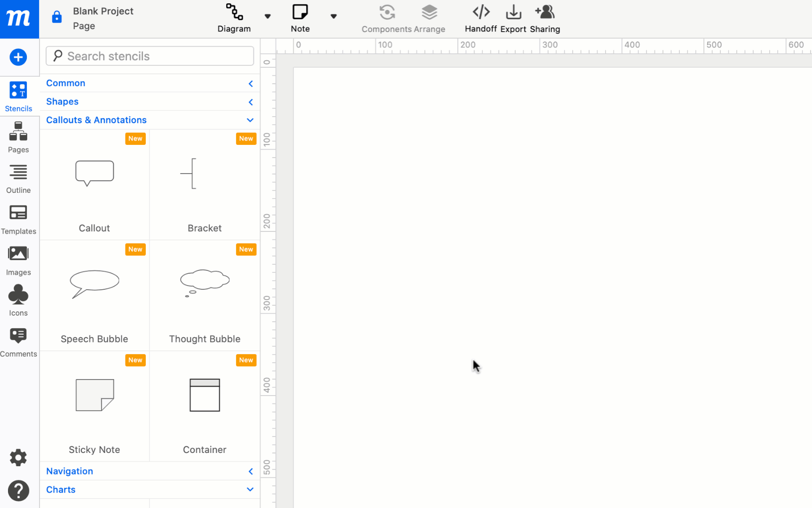Toggle the project lock icon
This screenshot has width=812, height=508.
point(56,17)
